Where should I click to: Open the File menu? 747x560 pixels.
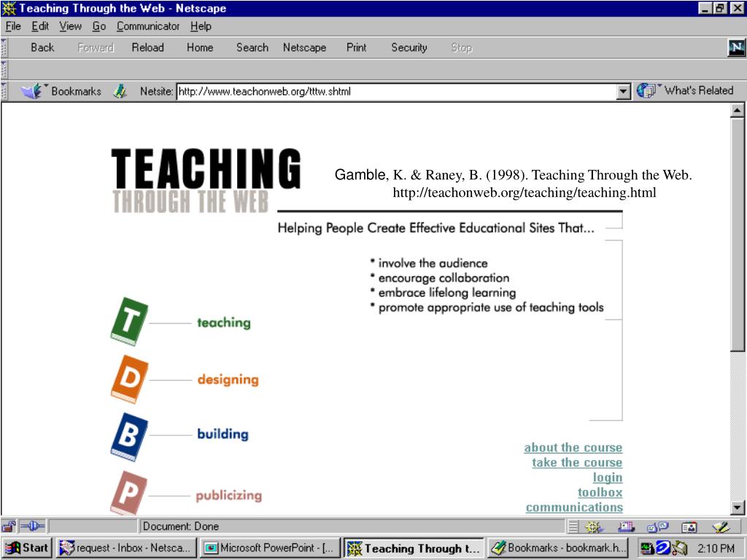pos(13,26)
